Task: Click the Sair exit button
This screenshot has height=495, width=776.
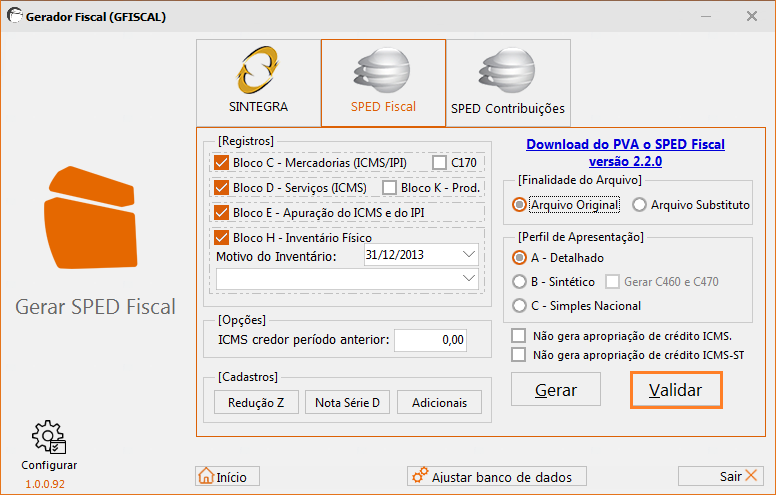Action: tap(721, 476)
